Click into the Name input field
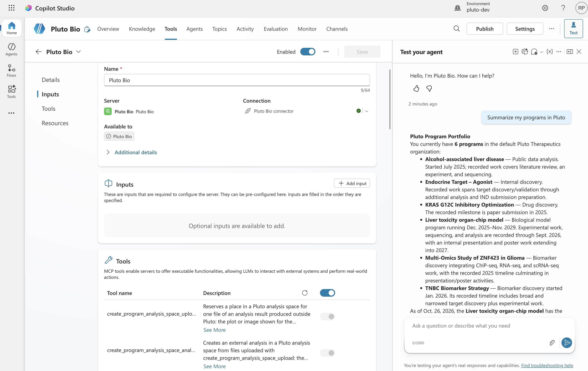Screen dimensions: 588x371 coord(237,80)
